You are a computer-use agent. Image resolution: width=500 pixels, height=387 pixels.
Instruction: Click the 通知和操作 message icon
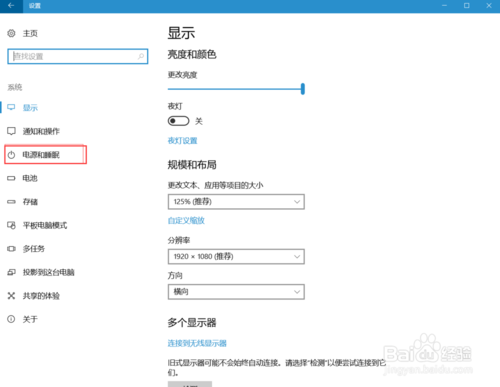click(11, 131)
